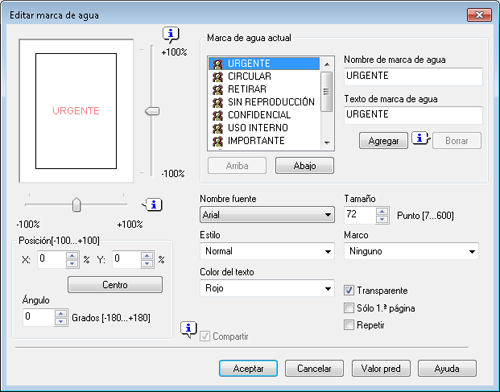Click the Cancelar button
The height and width of the screenshot is (392, 500).
314,369
